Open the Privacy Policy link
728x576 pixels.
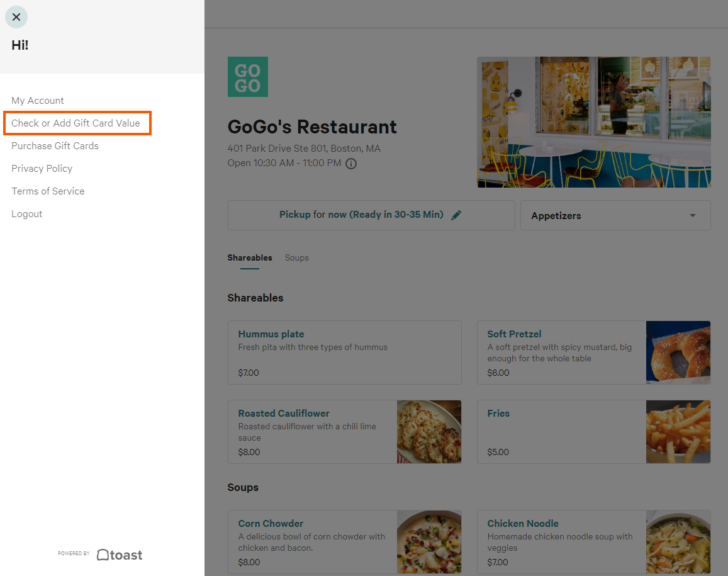click(42, 169)
